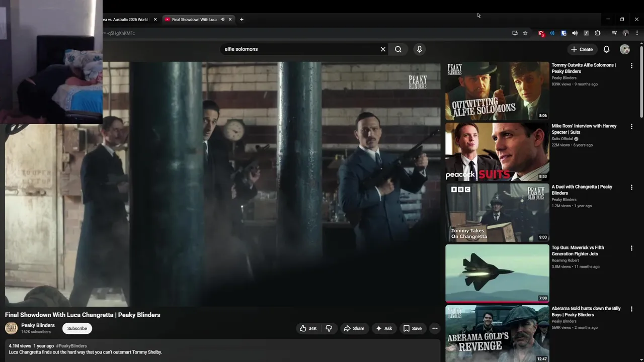
Task: Open the Extensions puzzle piece menu
Action: coord(598,33)
